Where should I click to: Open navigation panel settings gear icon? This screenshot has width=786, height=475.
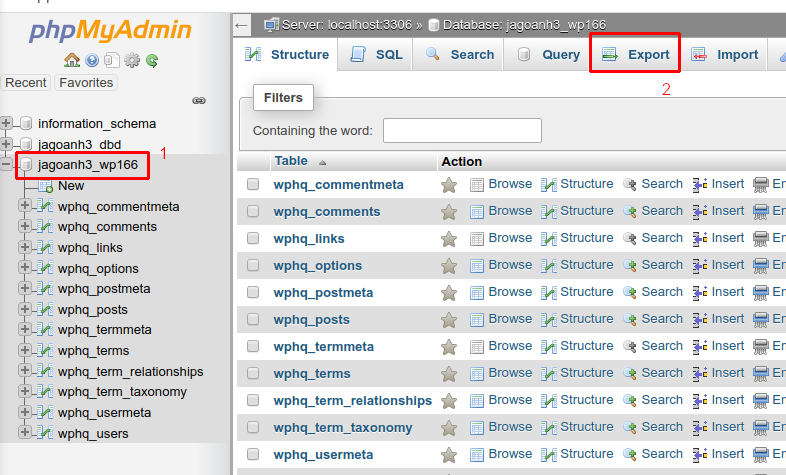point(132,60)
